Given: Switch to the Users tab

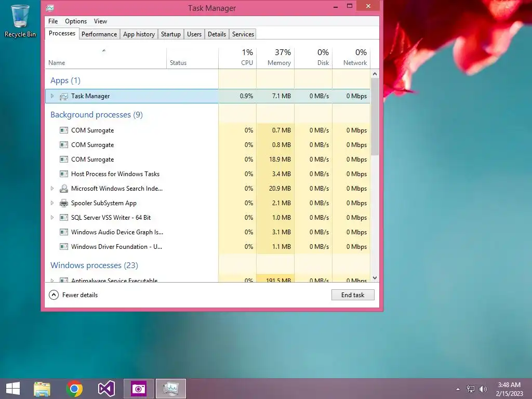Looking at the screenshot, I should [x=194, y=34].
